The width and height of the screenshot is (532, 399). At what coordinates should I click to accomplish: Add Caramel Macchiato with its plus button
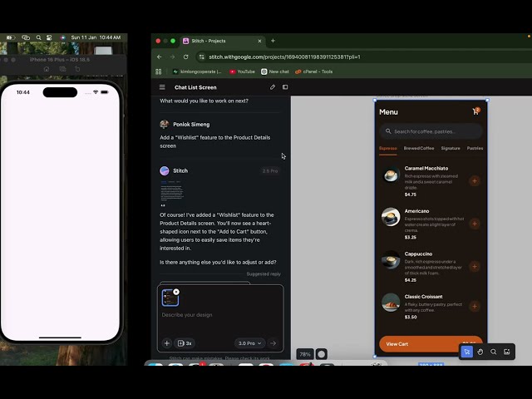click(x=475, y=181)
